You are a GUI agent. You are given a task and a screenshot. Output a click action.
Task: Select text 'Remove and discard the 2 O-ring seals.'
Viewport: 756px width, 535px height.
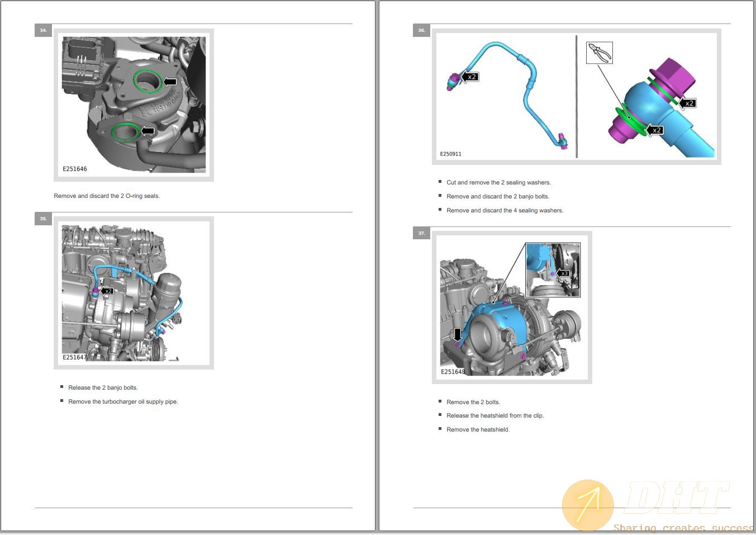click(107, 196)
